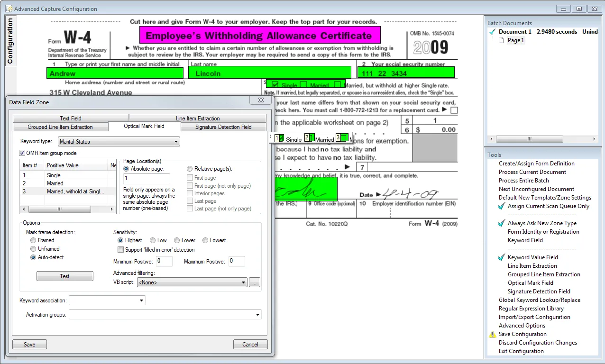Click the Advanced Capture Configuration title bar icon
This screenshot has height=364, width=605.
point(9,9)
